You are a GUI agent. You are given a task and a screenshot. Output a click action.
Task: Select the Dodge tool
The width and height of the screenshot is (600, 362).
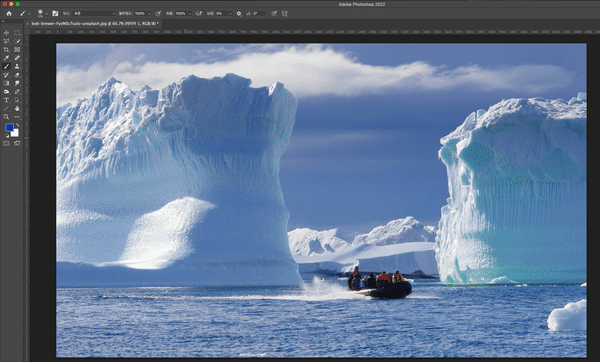click(x=6, y=92)
